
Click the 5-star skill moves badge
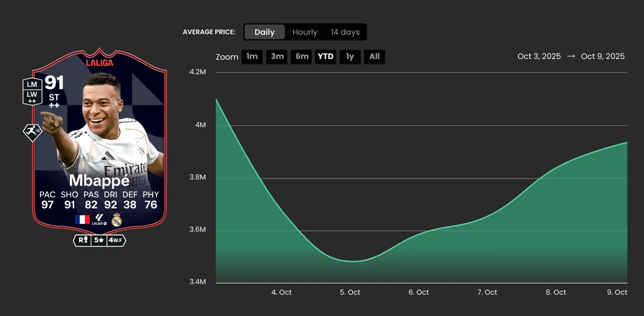(x=99, y=240)
